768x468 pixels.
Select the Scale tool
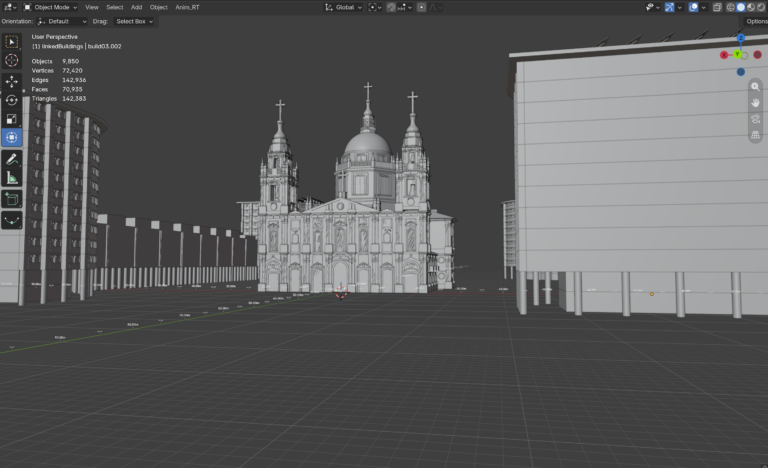pos(12,119)
